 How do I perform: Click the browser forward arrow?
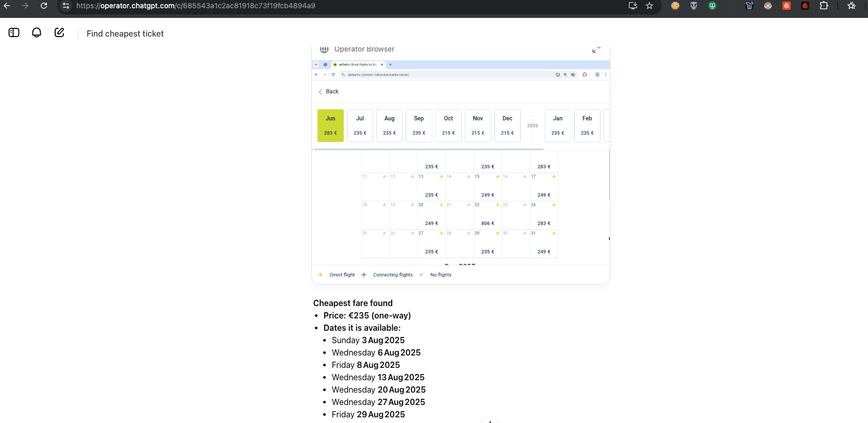25,6
